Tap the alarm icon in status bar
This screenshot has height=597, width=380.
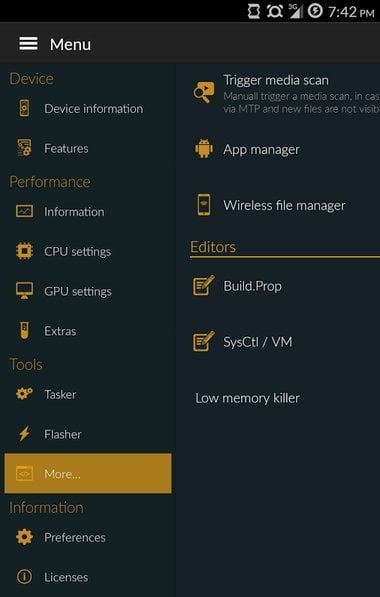pyautogui.click(x=274, y=11)
